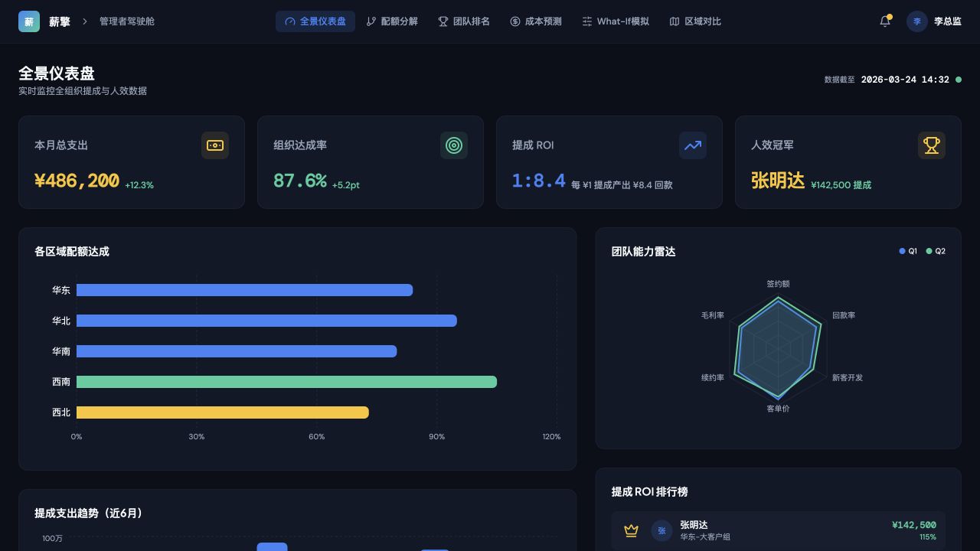Click the 李总监 user name

pos(948,21)
